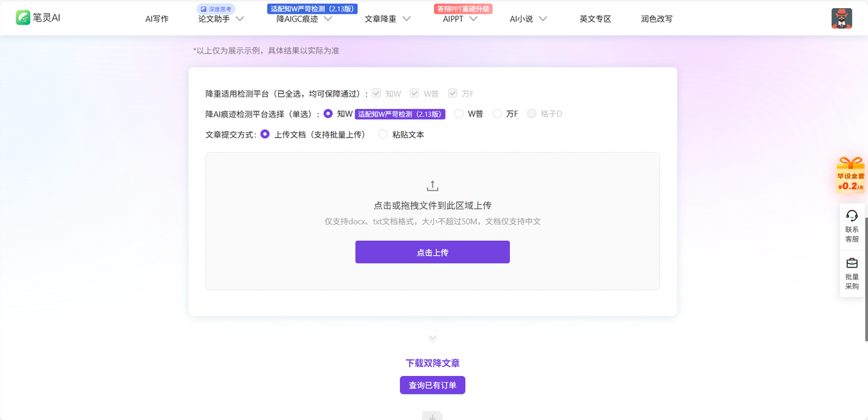
Task: Click the 答辩PPT重磅升级 badge
Action: tap(463, 9)
